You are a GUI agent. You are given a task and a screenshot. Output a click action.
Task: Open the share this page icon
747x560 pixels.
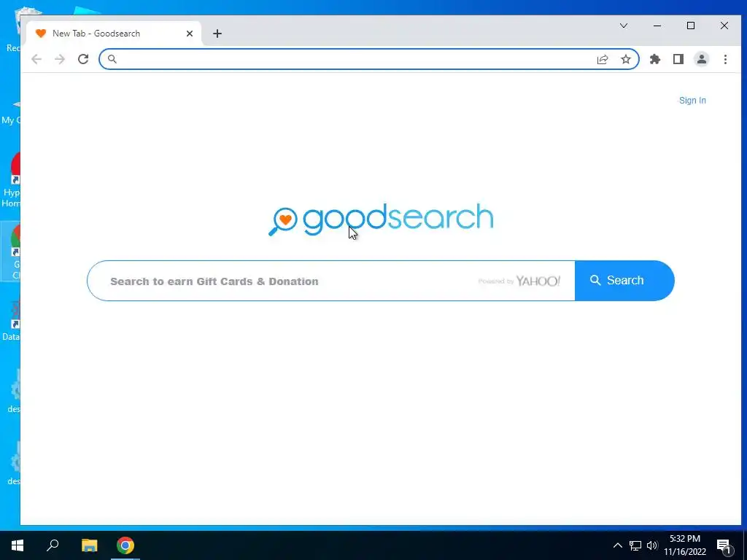tap(603, 59)
